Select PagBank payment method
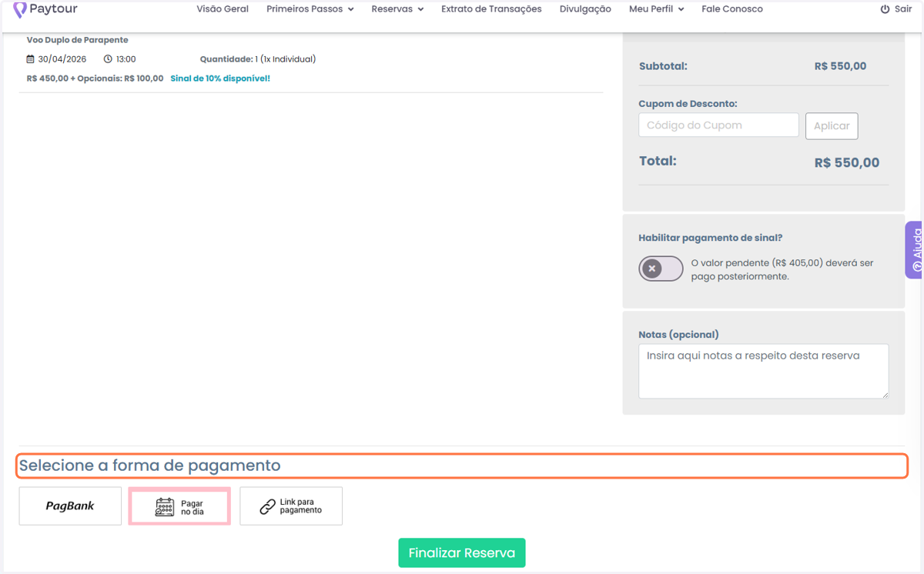924x574 pixels. (x=70, y=506)
